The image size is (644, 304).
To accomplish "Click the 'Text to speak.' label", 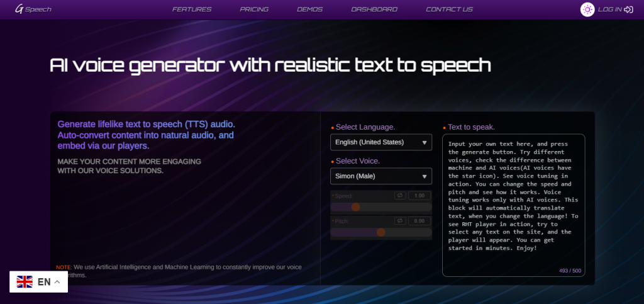I will [x=471, y=127].
